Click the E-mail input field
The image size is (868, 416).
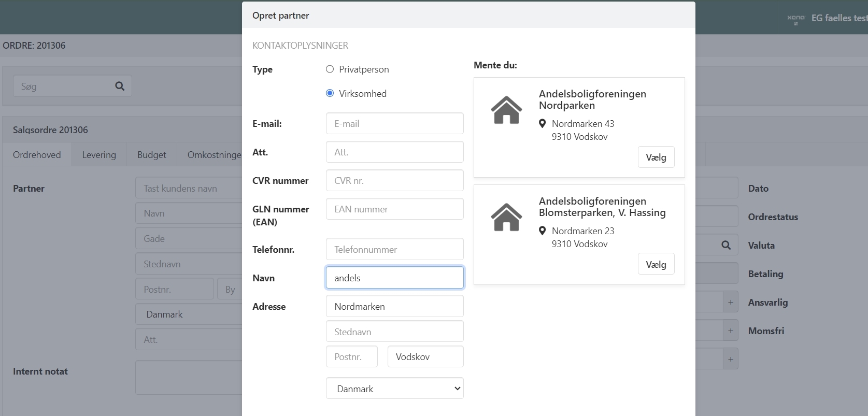click(394, 124)
